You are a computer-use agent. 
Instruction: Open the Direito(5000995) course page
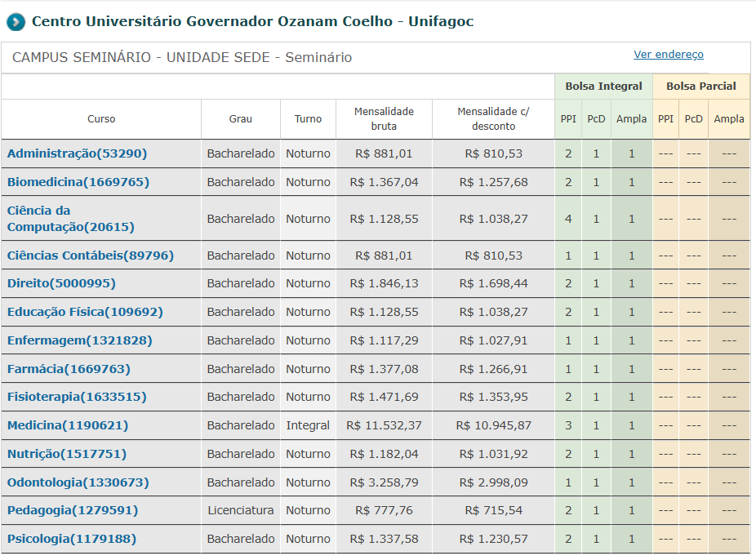[x=61, y=283]
